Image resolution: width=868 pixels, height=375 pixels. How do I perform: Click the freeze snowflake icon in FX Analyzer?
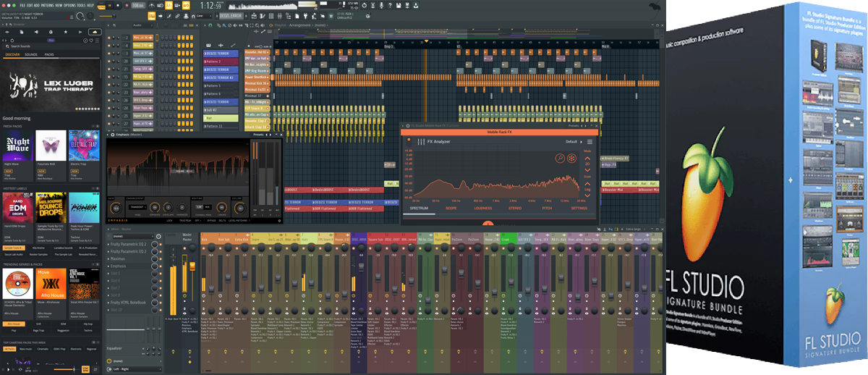[571, 159]
